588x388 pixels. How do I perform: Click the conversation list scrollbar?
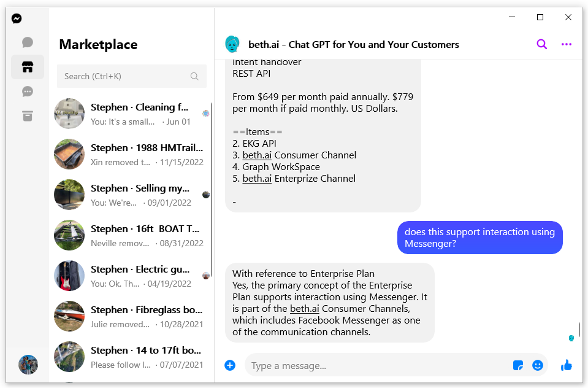point(212,190)
